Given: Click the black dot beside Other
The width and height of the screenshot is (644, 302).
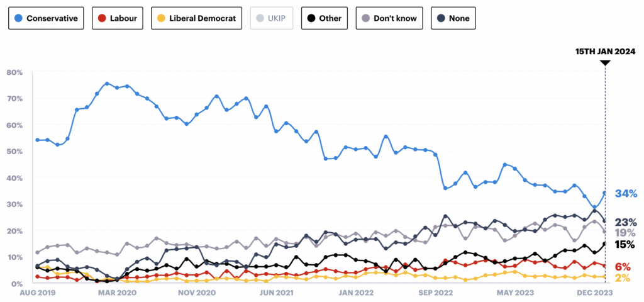Looking at the screenshot, I should (x=312, y=19).
